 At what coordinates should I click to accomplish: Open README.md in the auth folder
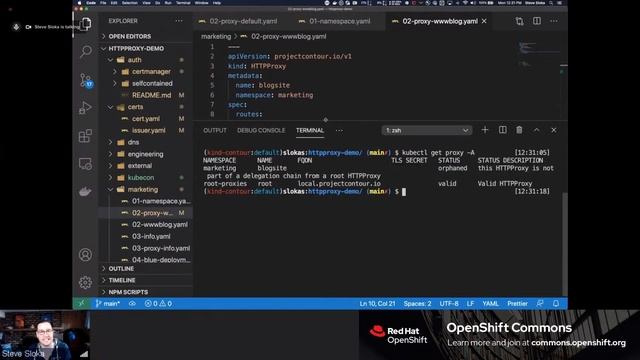click(x=151, y=95)
